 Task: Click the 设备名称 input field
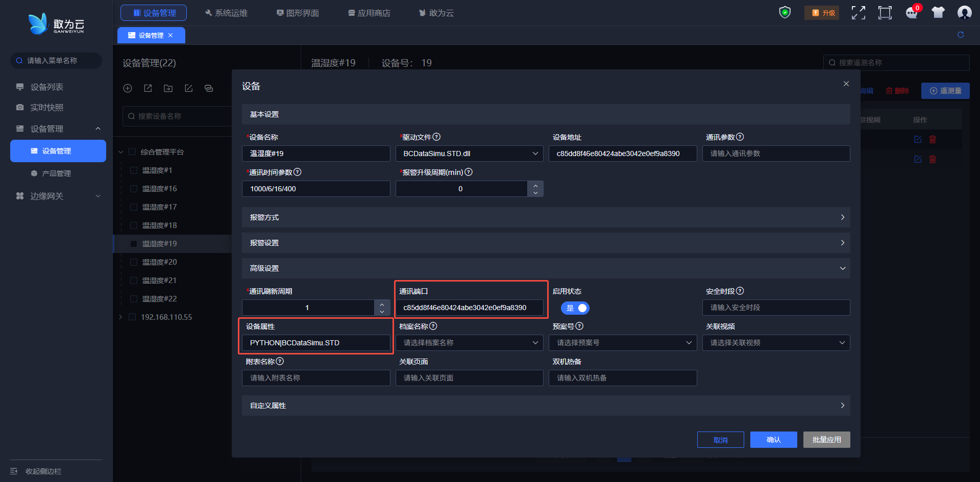click(x=316, y=154)
